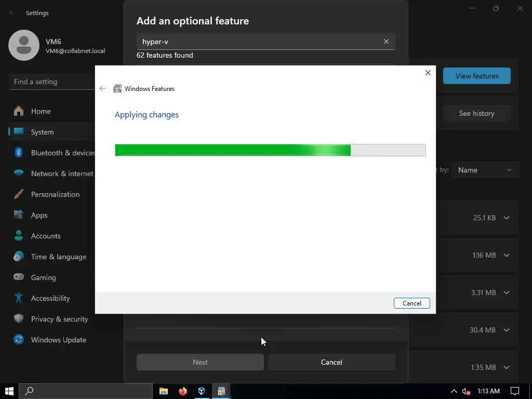The height and width of the screenshot is (399, 532).
Task: Open Gaming settings
Action: point(43,277)
